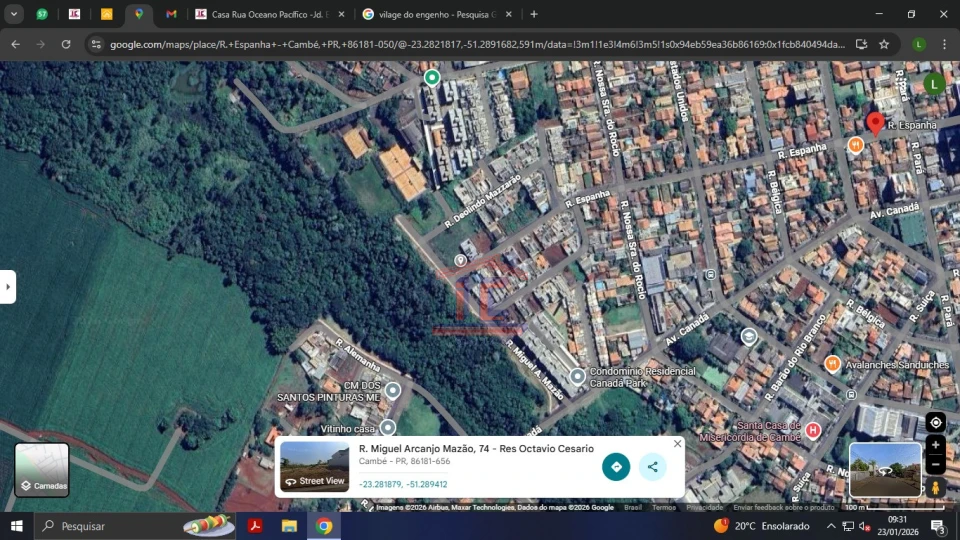The width and height of the screenshot is (960, 540).
Task: Open the Termos link in map footer
Action: [x=663, y=507]
